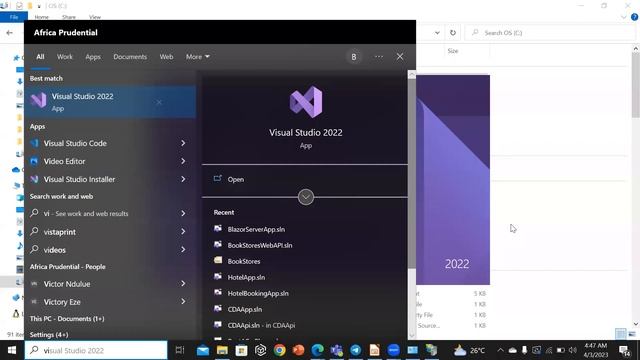640x360 pixels.
Task: Select the All search filter tab
Action: coord(40,57)
